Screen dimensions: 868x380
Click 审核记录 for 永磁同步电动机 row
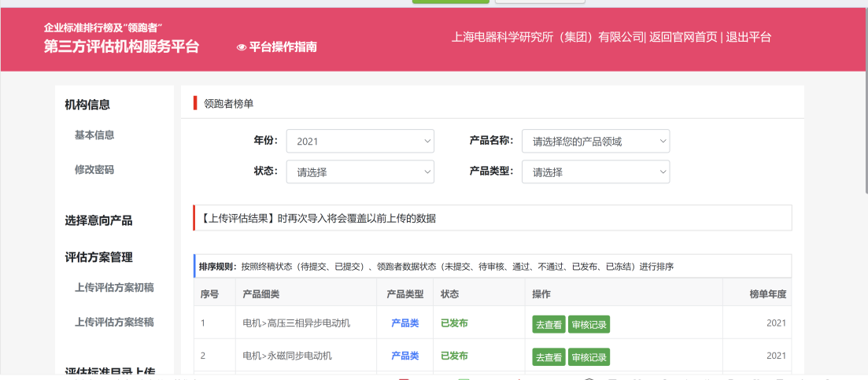point(589,357)
